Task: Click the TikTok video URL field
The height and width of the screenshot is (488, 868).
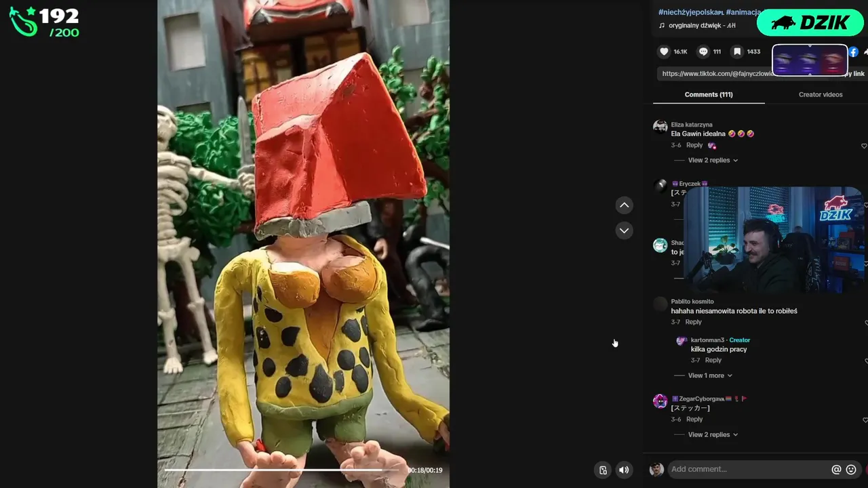Action: [717, 73]
